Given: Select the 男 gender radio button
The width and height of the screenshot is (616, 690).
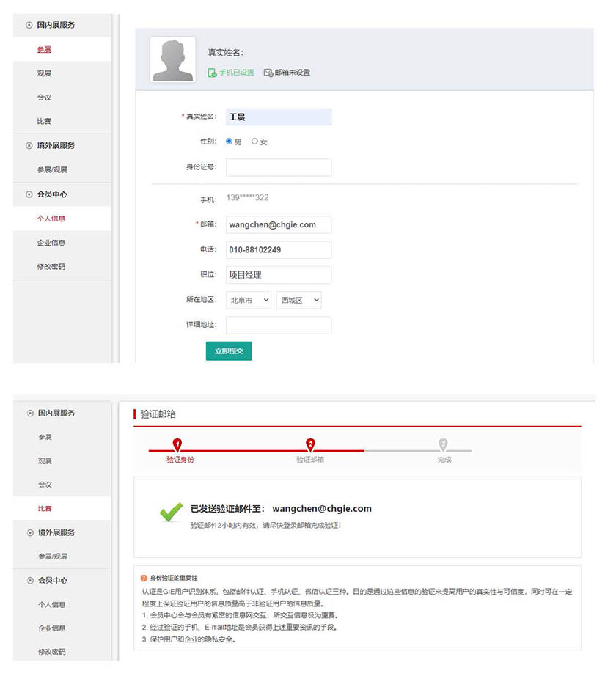Looking at the screenshot, I should pos(230,142).
